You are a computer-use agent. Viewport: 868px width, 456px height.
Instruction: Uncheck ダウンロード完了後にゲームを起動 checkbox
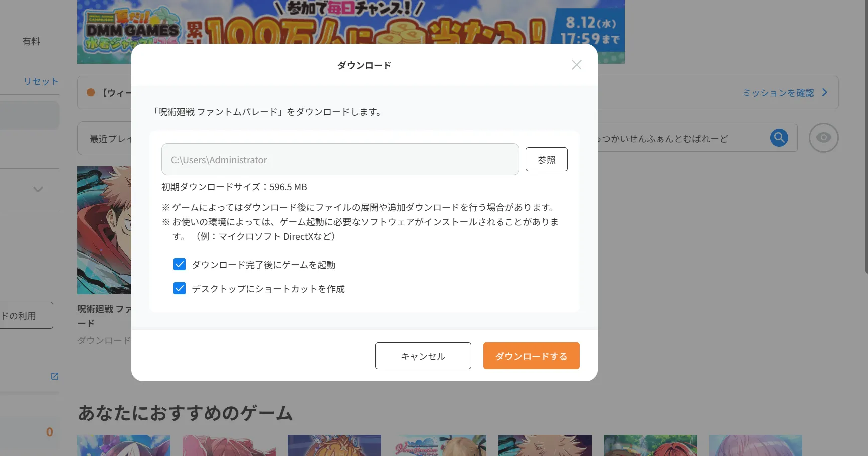tap(180, 264)
